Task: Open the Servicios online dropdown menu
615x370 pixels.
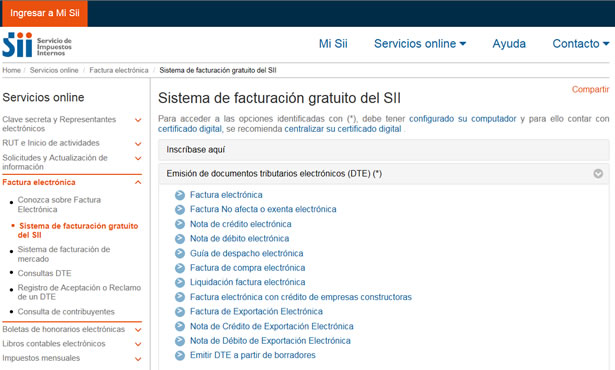Action: tap(420, 44)
